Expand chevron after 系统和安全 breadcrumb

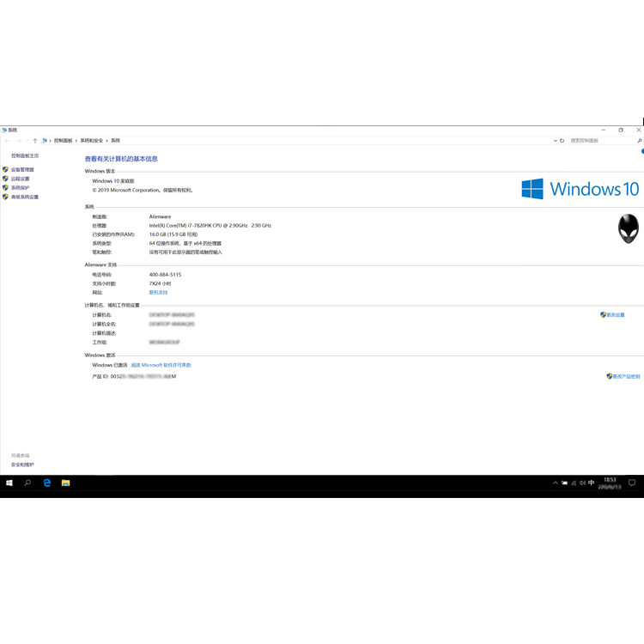(x=106, y=141)
